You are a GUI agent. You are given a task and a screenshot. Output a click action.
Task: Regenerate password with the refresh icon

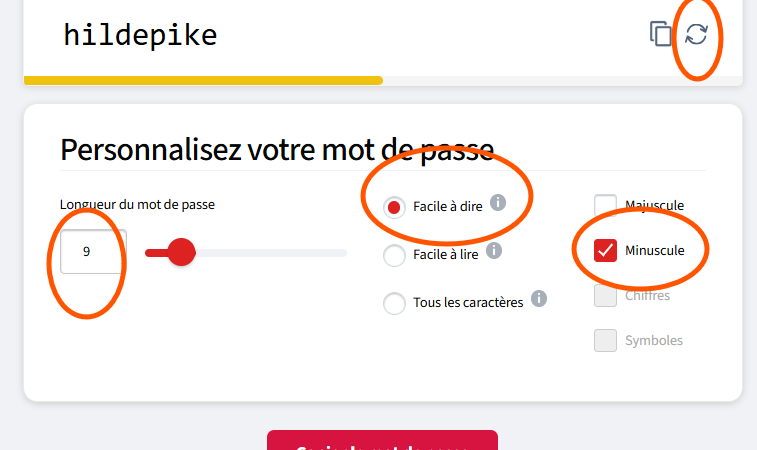click(x=696, y=34)
